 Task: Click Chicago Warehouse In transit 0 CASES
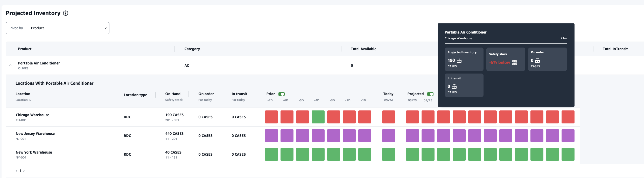tap(239, 117)
